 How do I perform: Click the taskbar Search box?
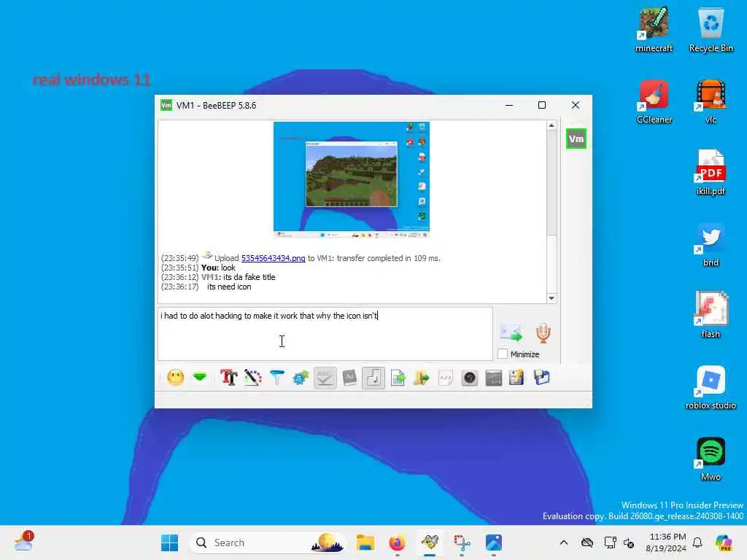click(268, 542)
